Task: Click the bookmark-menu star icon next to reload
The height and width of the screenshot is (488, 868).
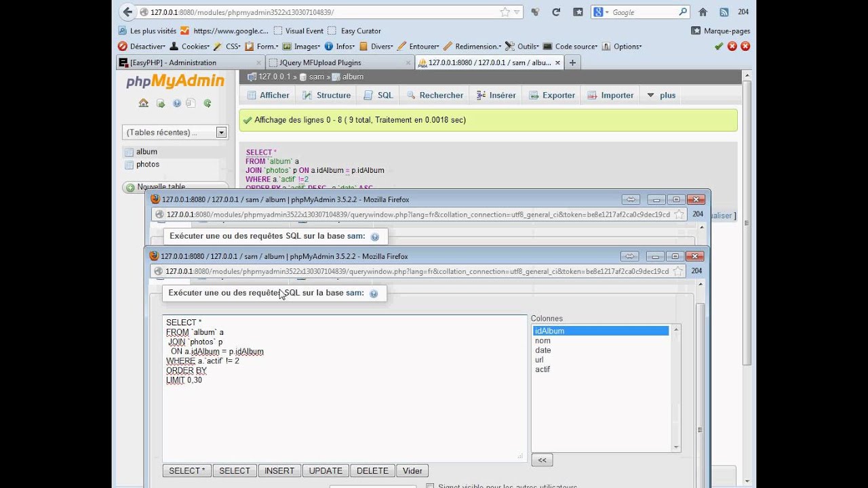Action: (x=578, y=12)
